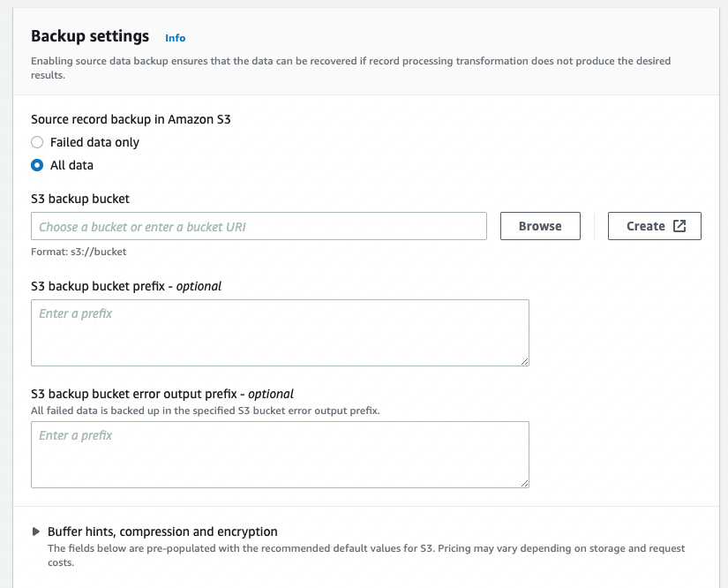Click the 'All failed data is backed up' description

click(206, 411)
